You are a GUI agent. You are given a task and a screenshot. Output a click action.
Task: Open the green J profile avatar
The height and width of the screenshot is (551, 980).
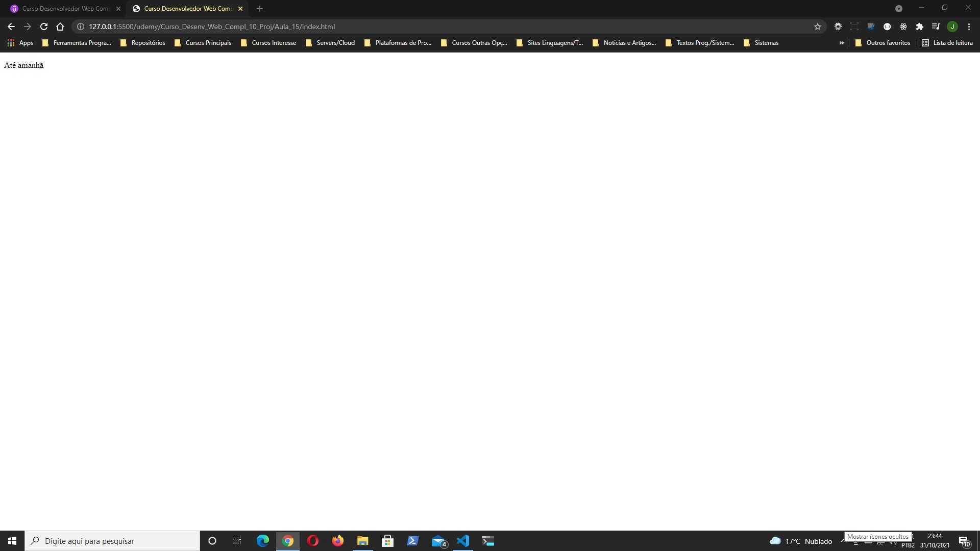tap(952, 27)
